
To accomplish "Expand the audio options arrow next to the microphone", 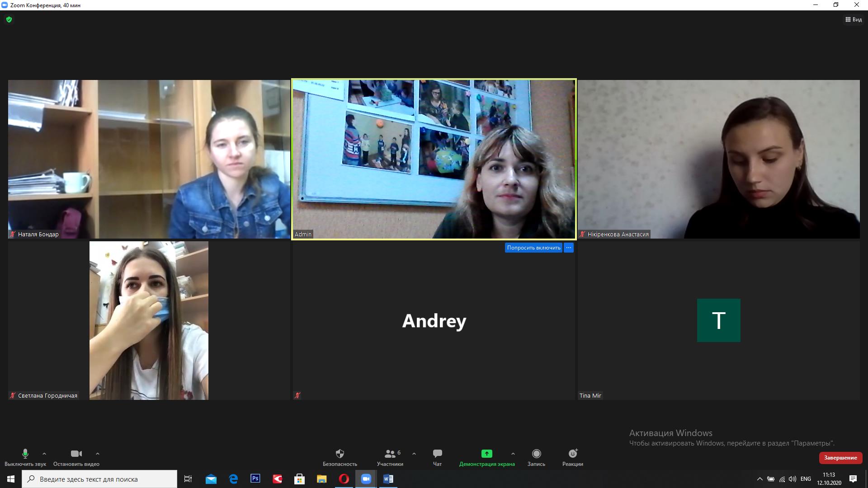I will point(44,453).
